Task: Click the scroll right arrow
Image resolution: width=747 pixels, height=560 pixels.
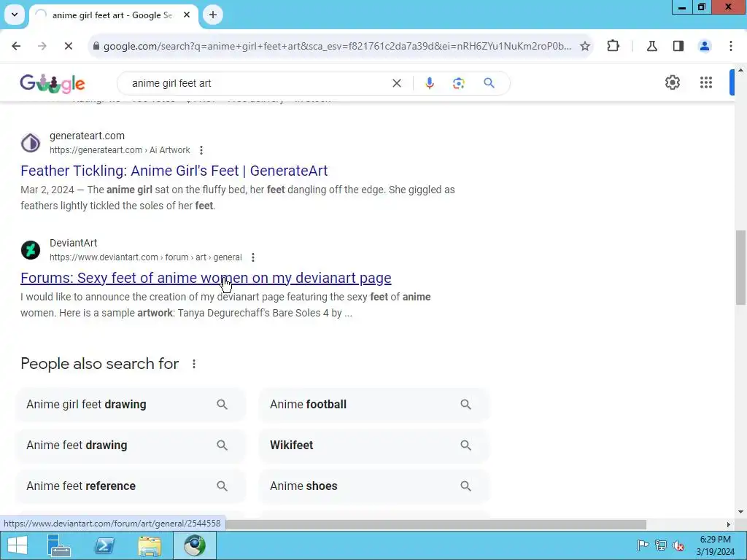Action: [728, 524]
